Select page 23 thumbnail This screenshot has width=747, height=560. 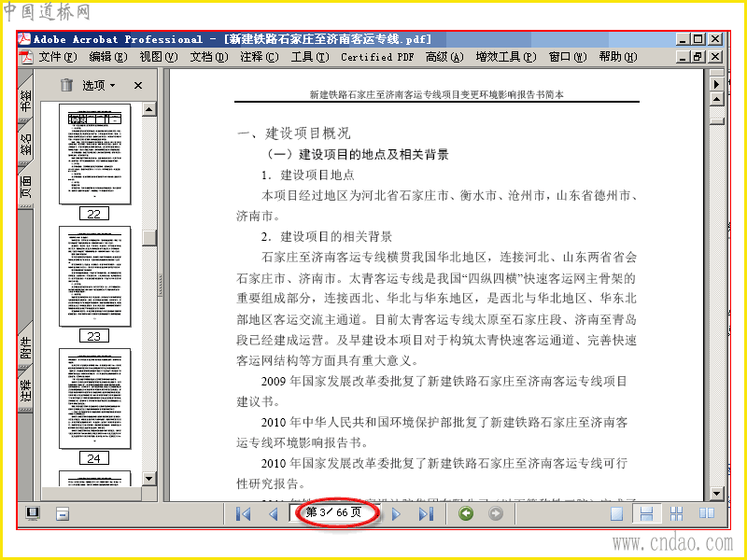tap(95, 276)
